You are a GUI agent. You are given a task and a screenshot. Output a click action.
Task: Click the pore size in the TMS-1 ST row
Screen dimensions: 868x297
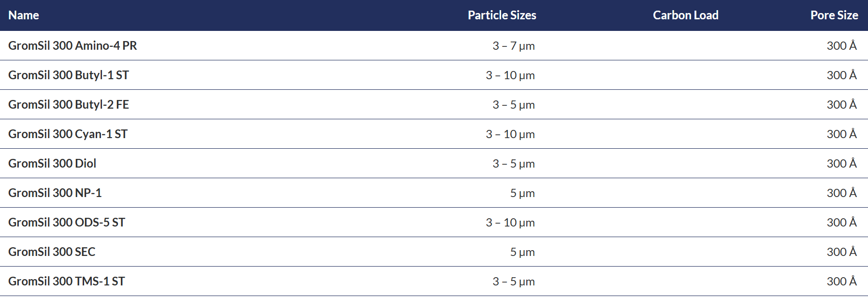tap(841, 281)
